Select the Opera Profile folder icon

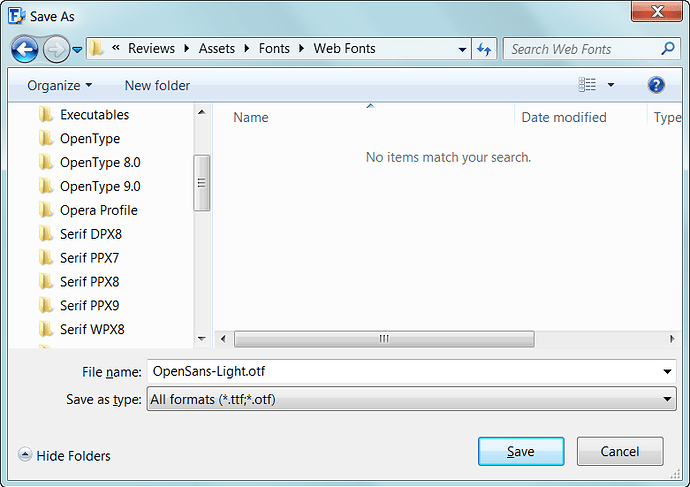pos(46,210)
